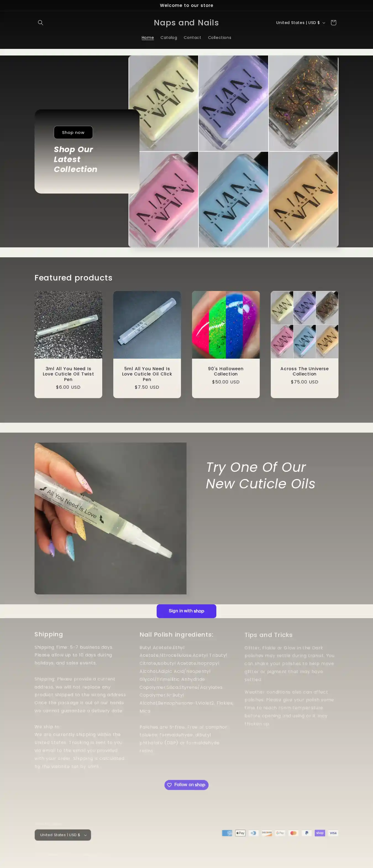Click the Apple Pay payment icon

tap(240, 833)
